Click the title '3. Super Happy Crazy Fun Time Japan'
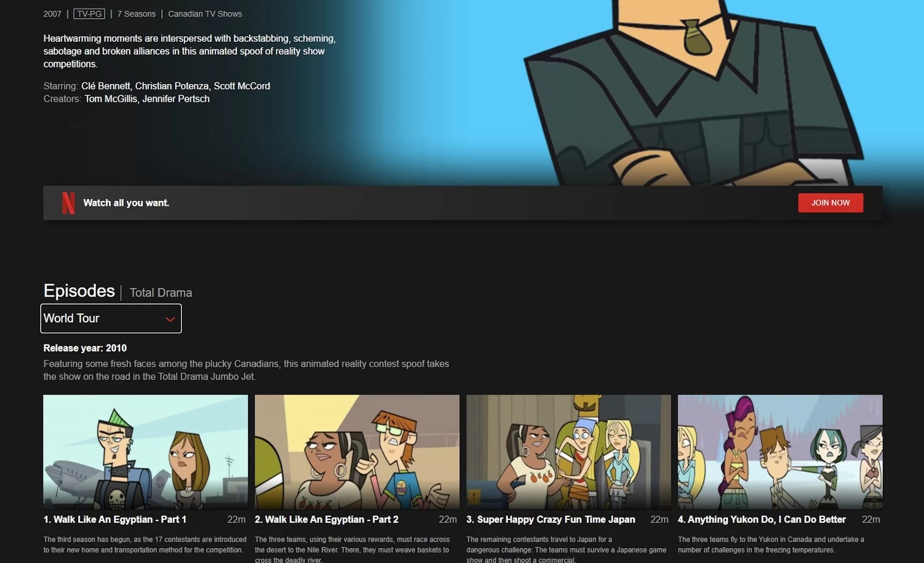The image size is (924, 563). pos(551,520)
